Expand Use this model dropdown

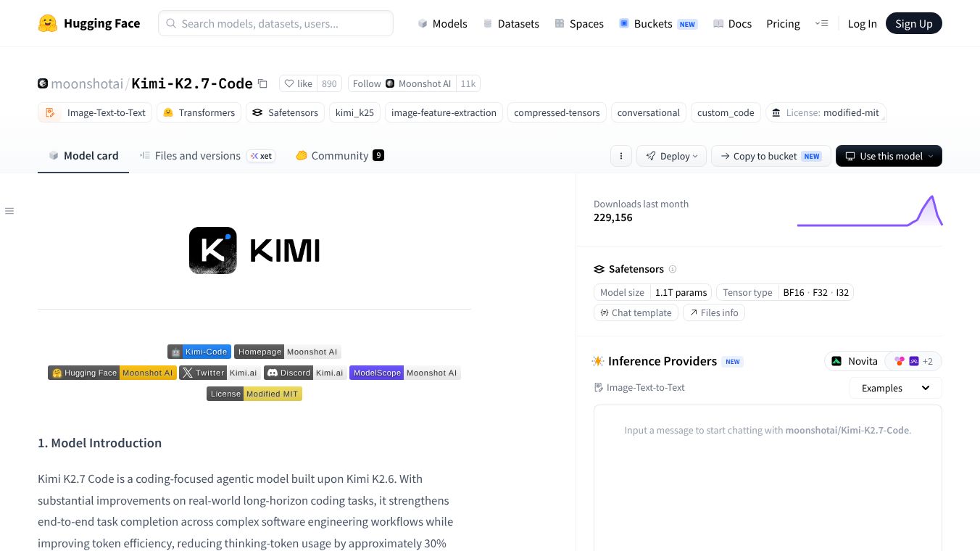click(x=889, y=156)
